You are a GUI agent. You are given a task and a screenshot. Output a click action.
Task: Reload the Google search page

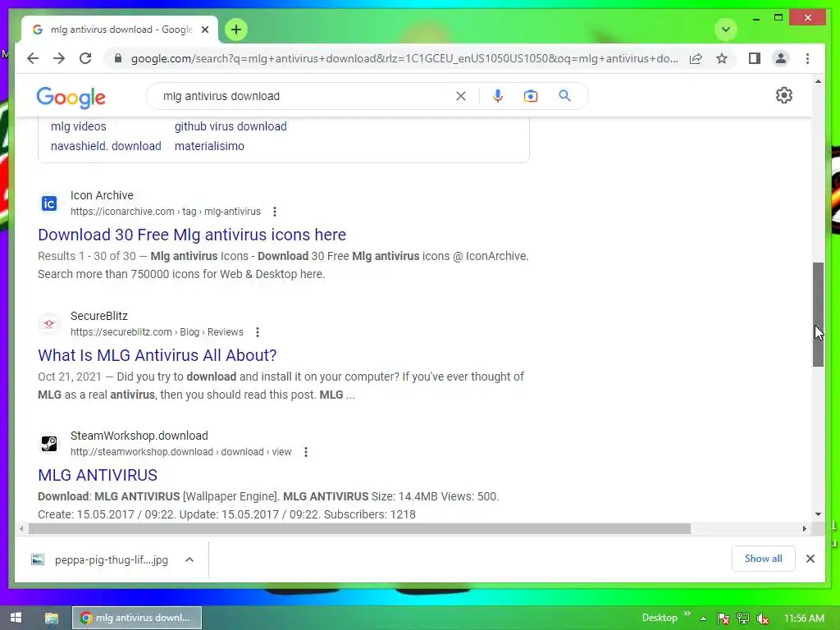[x=85, y=58]
